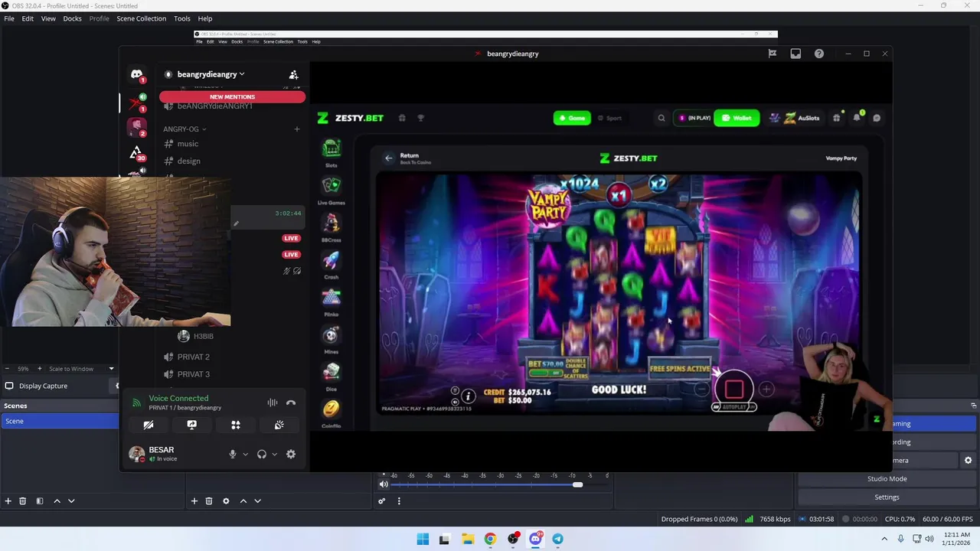Image resolution: width=980 pixels, height=551 pixels.
Task: Click Discord home icon in server list
Action: (136, 75)
